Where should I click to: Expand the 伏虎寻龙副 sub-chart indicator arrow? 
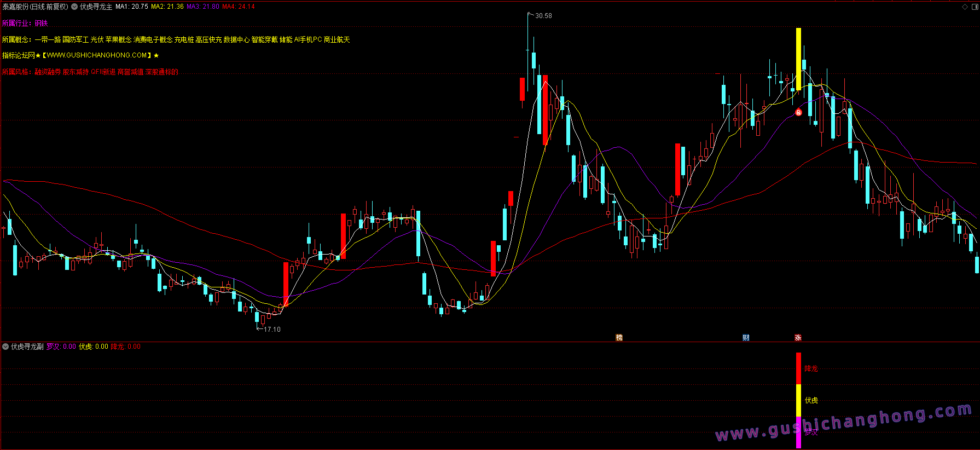click(5, 347)
